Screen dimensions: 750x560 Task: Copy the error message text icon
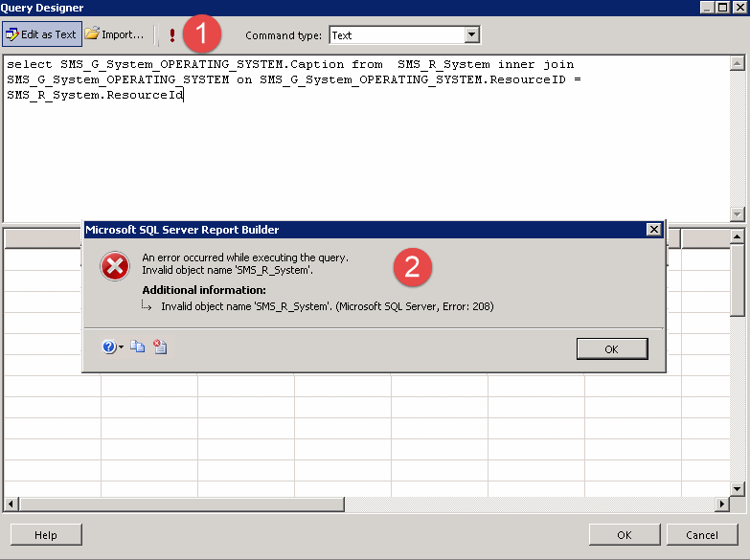click(x=137, y=347)
